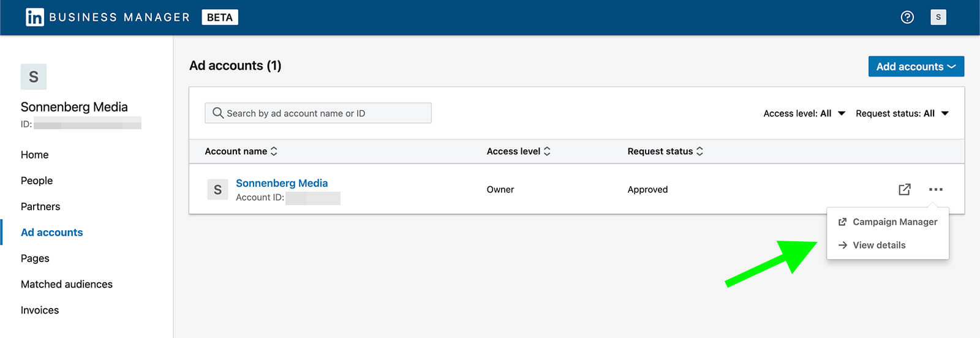The height and width of the screenshot is (338, 980).
Task: Open Partners section
Action: (x=40, y=206)
